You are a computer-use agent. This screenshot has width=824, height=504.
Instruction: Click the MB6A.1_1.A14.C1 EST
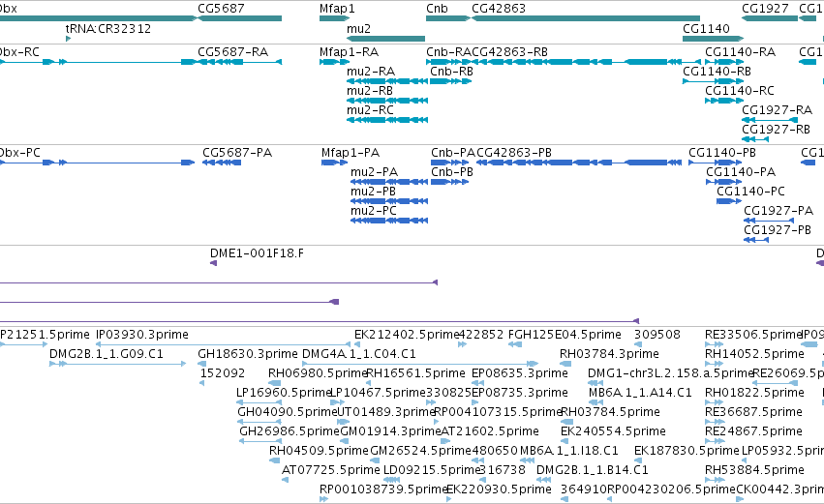595,402
